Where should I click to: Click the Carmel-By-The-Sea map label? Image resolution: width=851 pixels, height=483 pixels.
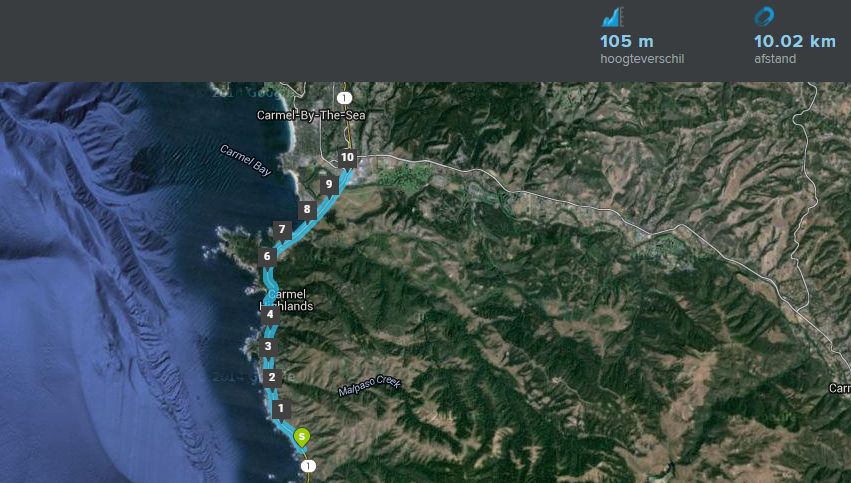click(311, 115)
